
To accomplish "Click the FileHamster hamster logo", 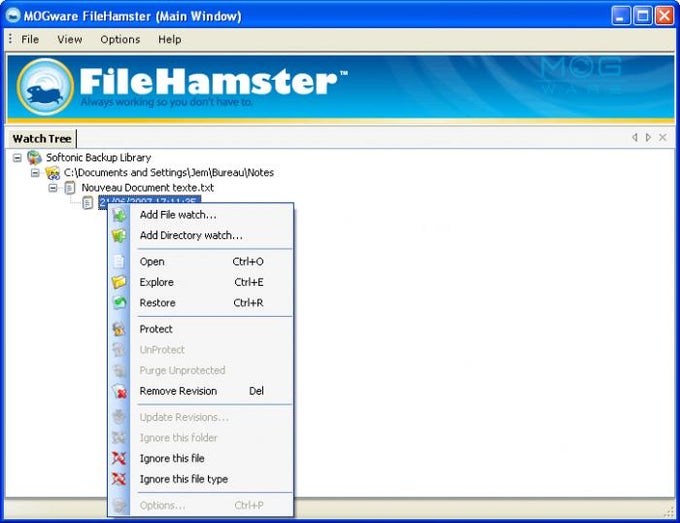I will coord(45,86).
